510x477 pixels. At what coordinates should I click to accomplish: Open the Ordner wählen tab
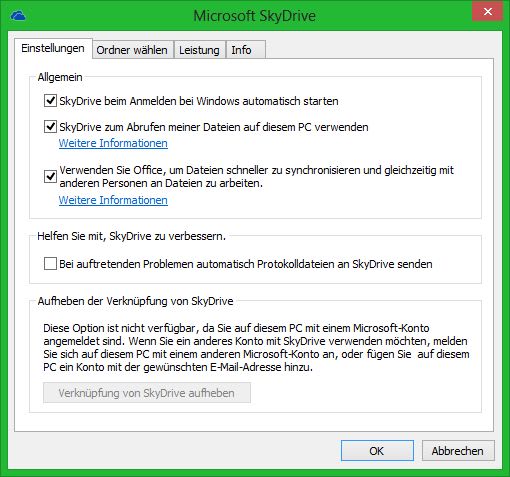132,50
